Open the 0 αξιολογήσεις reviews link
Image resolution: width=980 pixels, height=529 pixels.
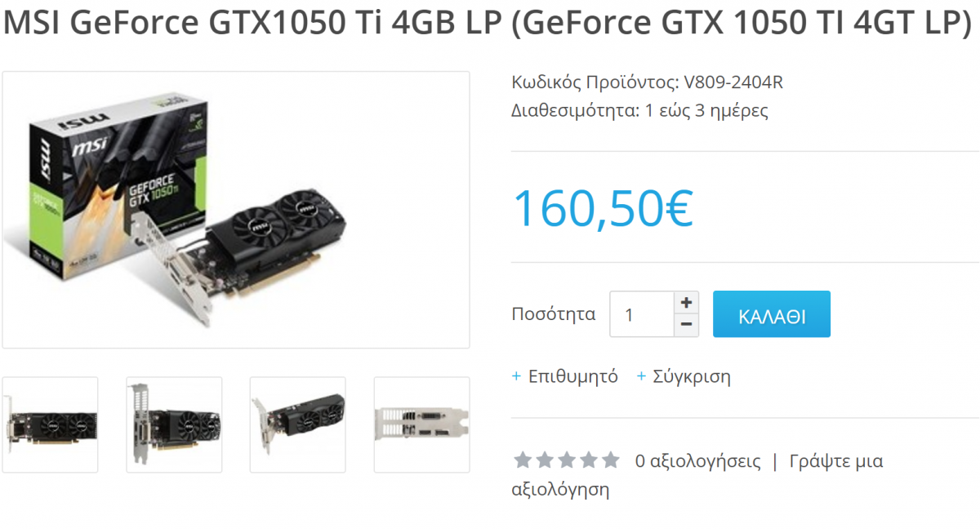coord(697,461)
